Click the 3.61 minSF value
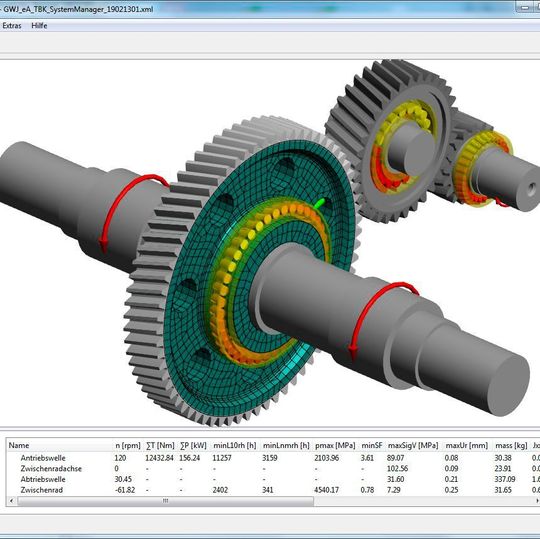 (x=367, y=458)
